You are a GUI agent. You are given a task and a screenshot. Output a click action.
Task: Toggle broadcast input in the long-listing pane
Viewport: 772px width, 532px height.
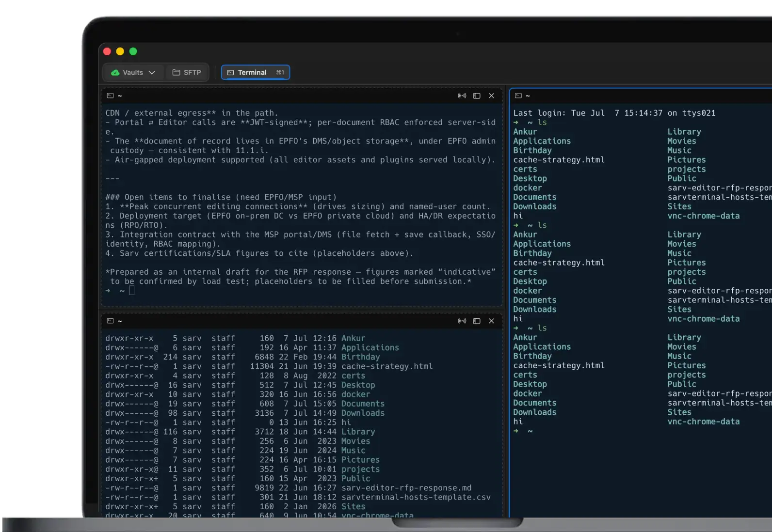click(462, 321)
